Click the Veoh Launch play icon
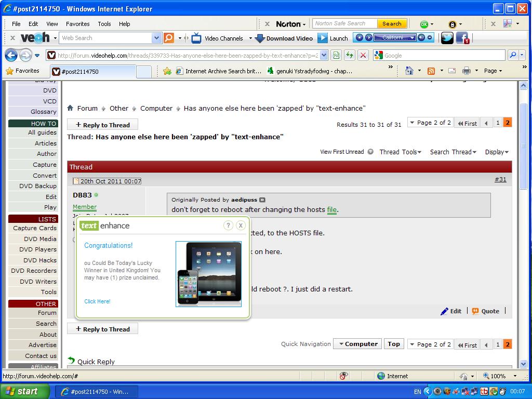The image size is (532, 399). click(x=322, y=38)
